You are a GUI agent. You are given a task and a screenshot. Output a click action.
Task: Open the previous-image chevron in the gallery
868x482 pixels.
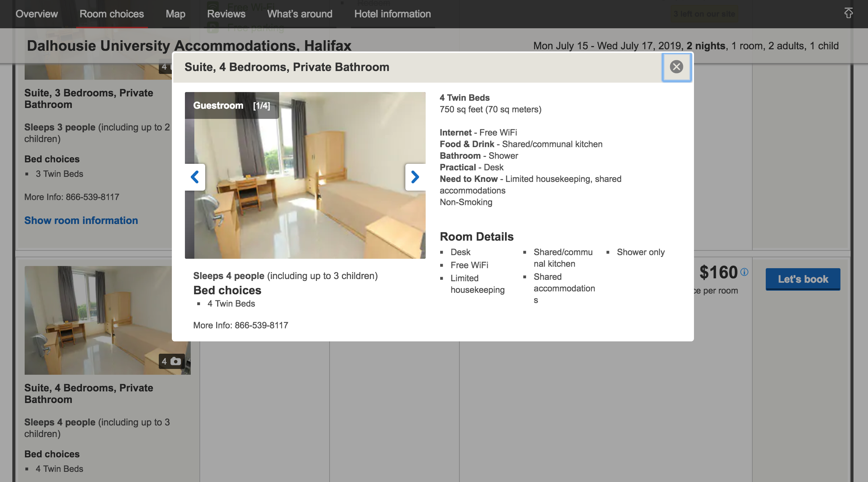pos(195,177)
